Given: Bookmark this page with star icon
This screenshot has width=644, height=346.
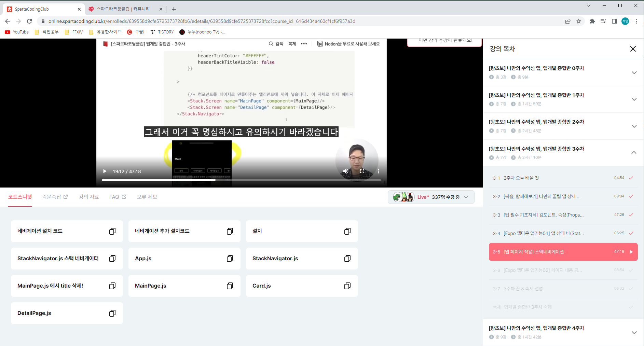Looking at the screenshot, I should pos(579,21).
